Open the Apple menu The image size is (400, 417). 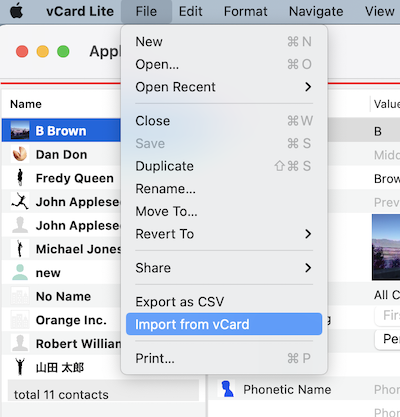[16, 11]
